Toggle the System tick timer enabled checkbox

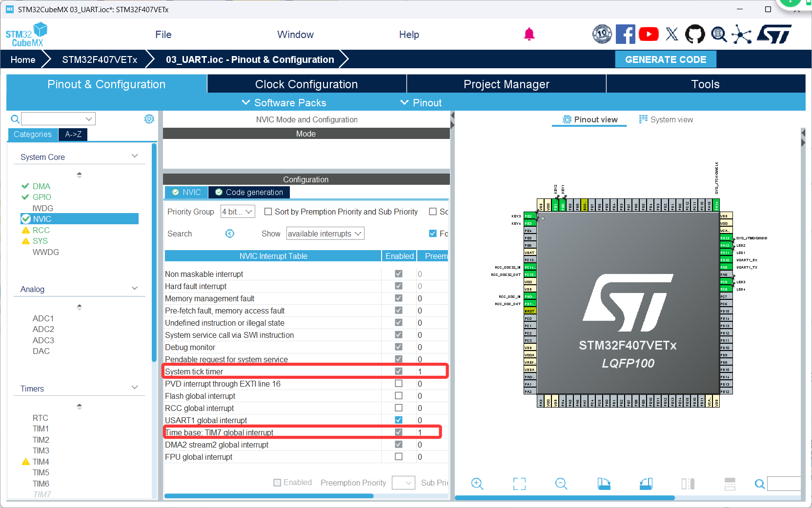point(399,371)
